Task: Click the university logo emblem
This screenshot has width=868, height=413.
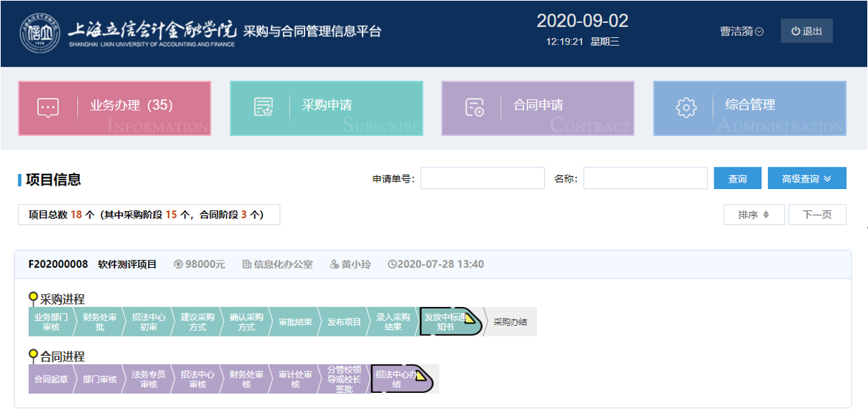Action: (x=40, y=33)
